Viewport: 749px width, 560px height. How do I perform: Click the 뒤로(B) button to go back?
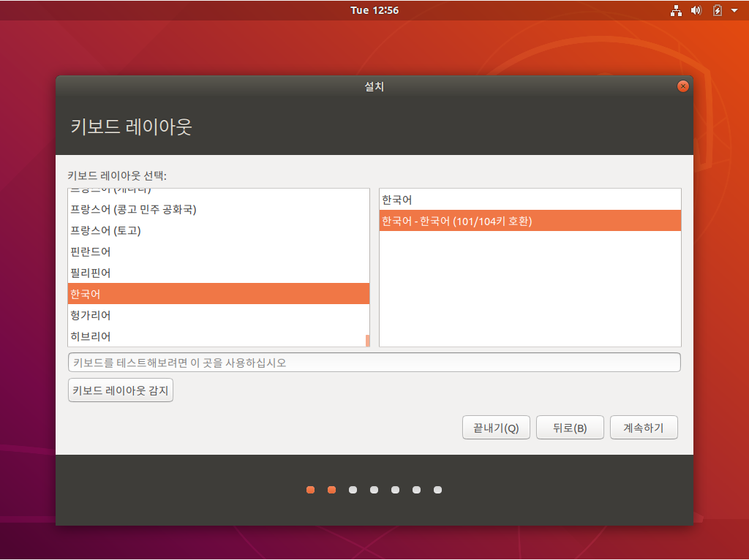[570, 427]
